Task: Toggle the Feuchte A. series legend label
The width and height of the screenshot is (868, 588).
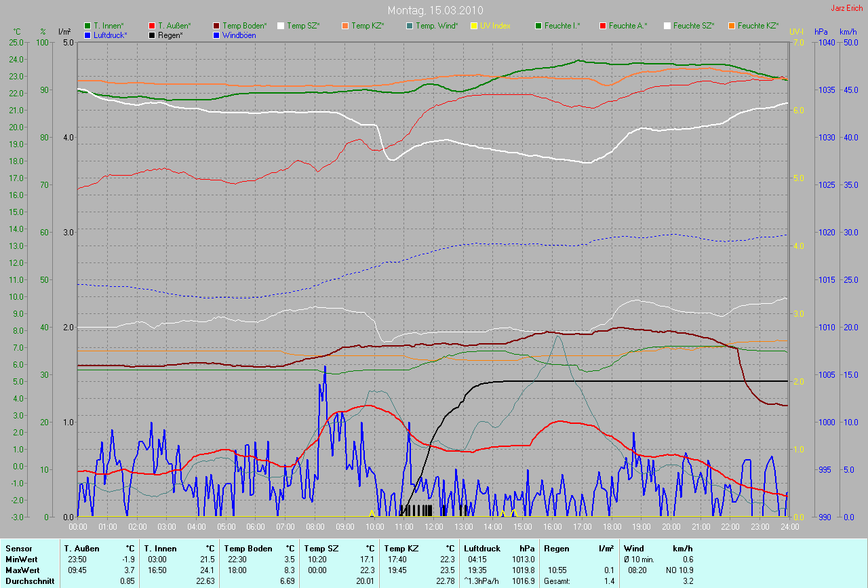Action: coord(627,26)
